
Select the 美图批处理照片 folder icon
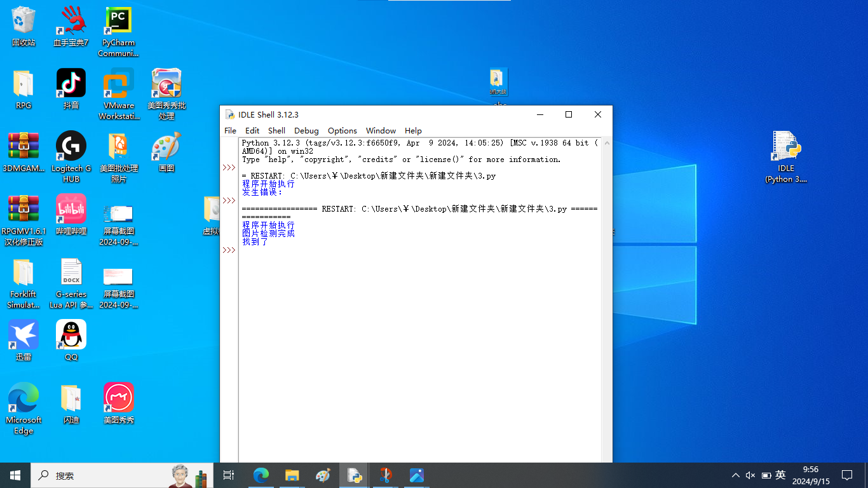click(119, 158)
